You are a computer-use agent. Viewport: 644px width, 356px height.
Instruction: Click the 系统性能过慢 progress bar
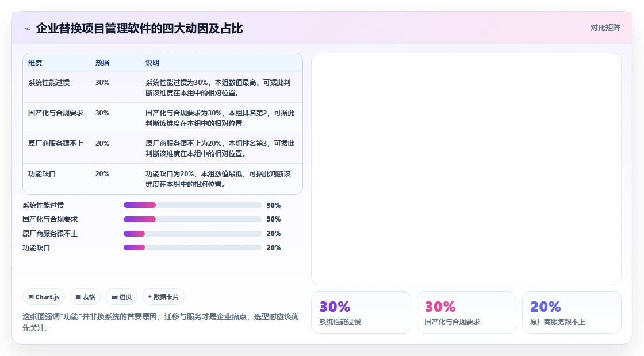[192, 205]
